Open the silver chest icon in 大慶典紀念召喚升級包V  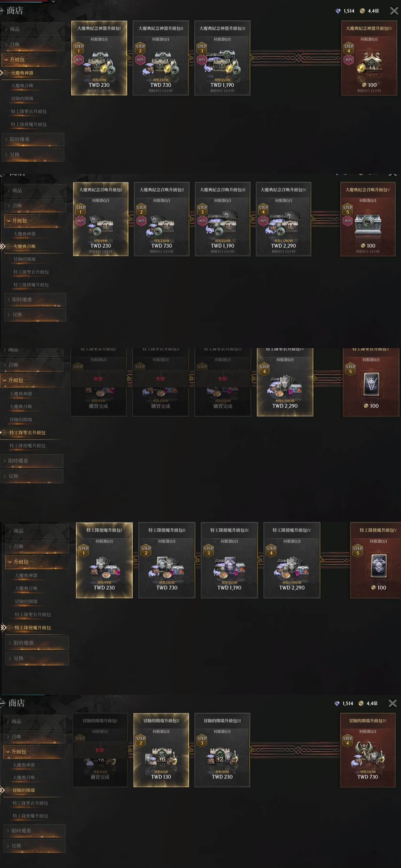(x=368, y=225)
